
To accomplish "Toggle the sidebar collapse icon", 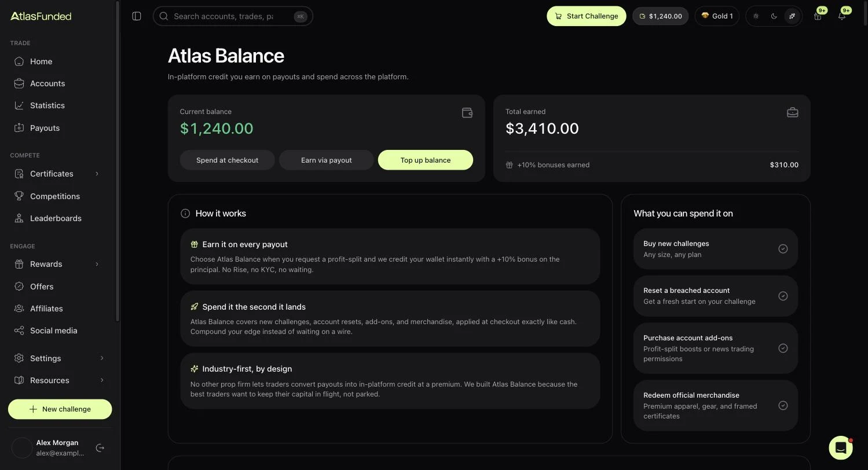I will coord(137,16).
